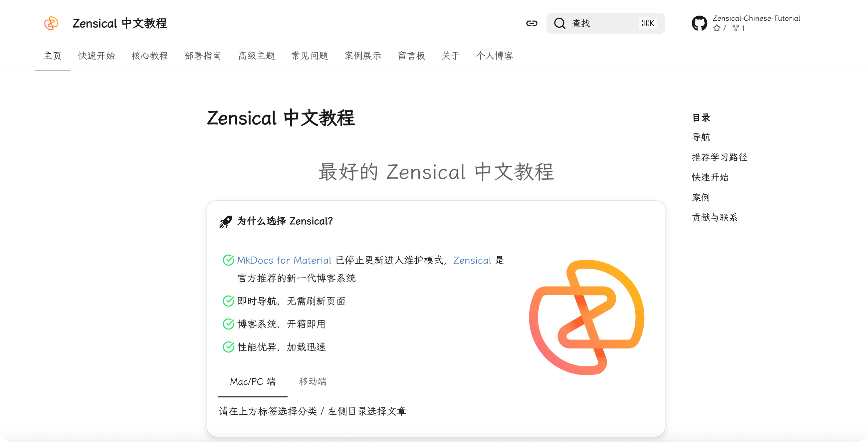Open the 个人博客 tab

click(495, 56)
